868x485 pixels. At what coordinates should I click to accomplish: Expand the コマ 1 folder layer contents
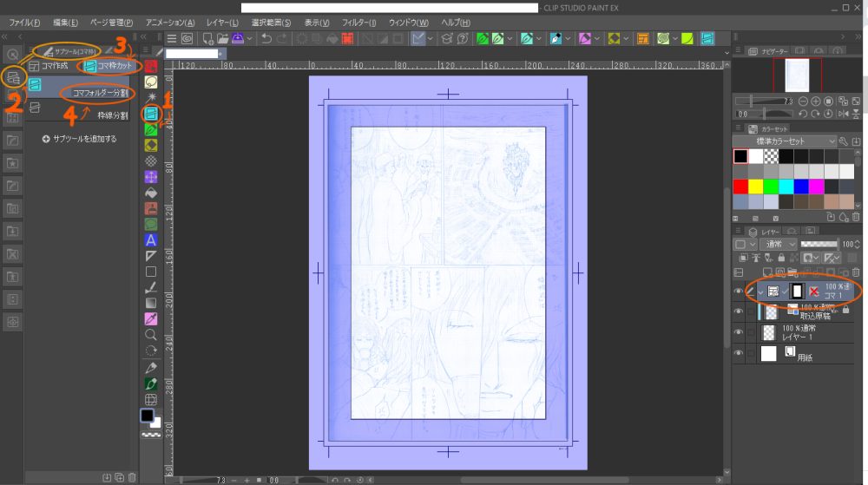759,292
